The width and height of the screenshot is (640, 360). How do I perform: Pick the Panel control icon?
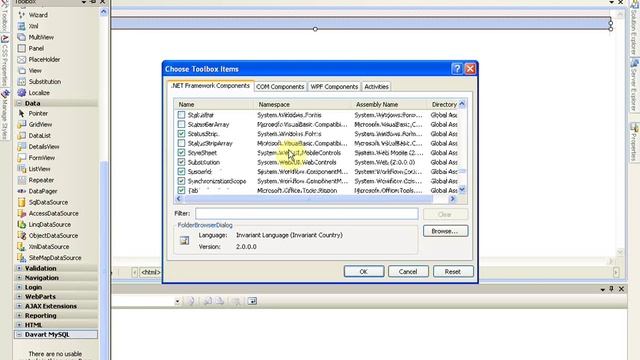pos(22,48)
